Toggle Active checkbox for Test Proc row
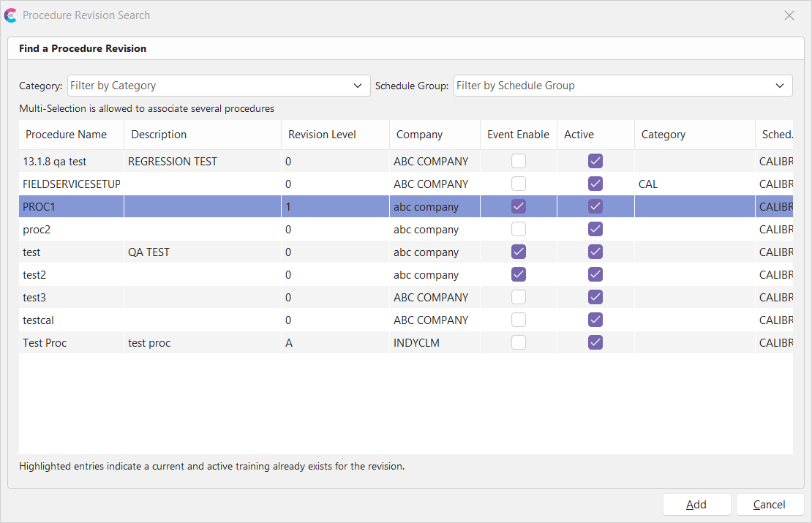Screen dimensions: 812x523 coord(595,342)
